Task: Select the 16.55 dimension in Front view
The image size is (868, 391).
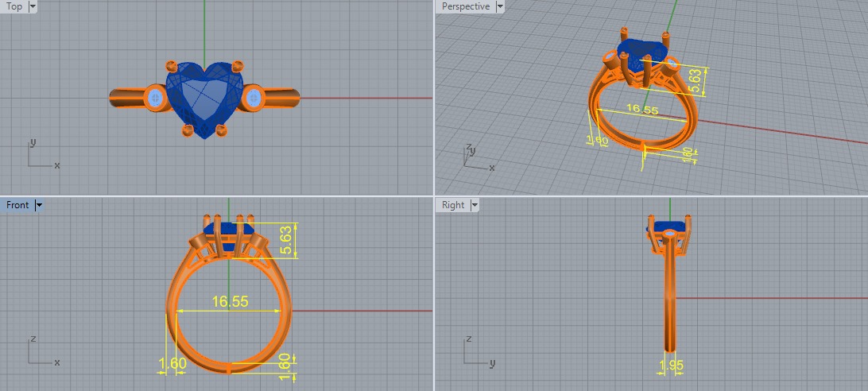Action: pos(231,302)
